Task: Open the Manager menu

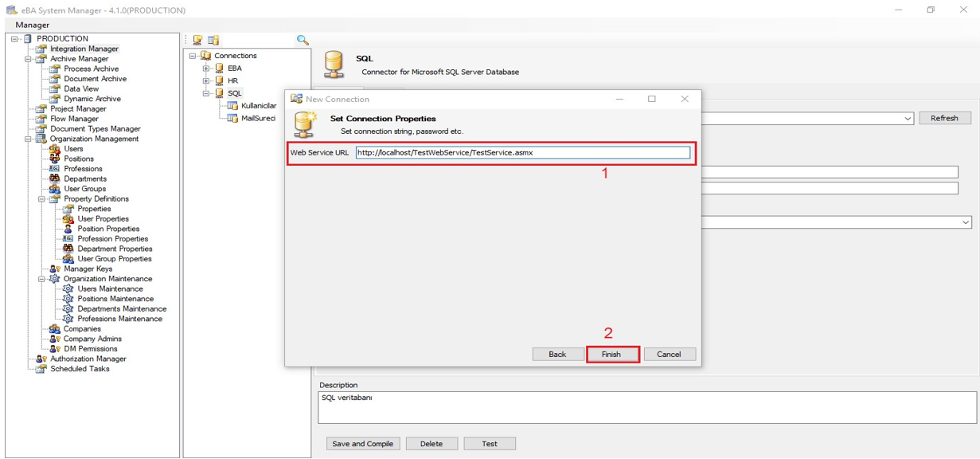Action: (33, 25)
